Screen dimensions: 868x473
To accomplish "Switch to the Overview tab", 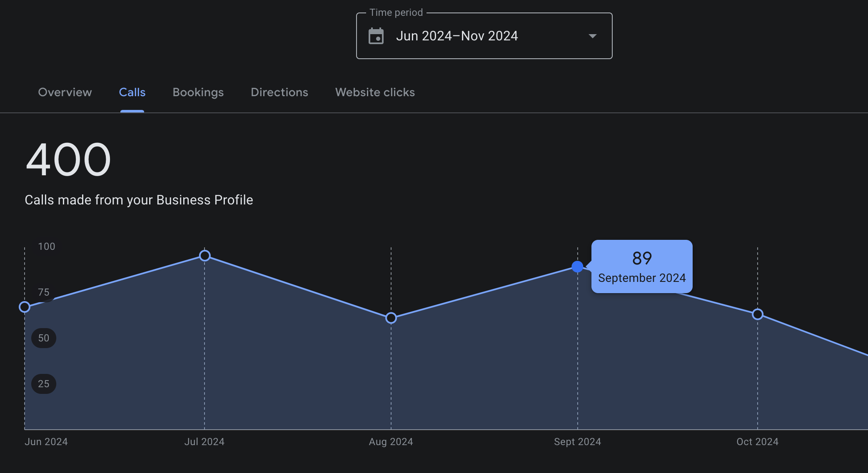I will pyautogui.click(x=65, y=92).
